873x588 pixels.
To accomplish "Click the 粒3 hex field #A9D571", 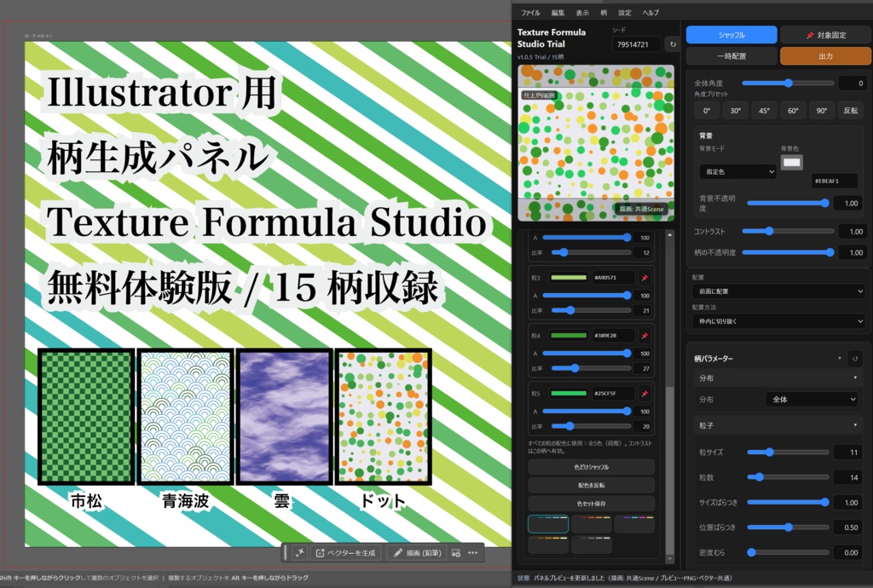I will 613,278.
